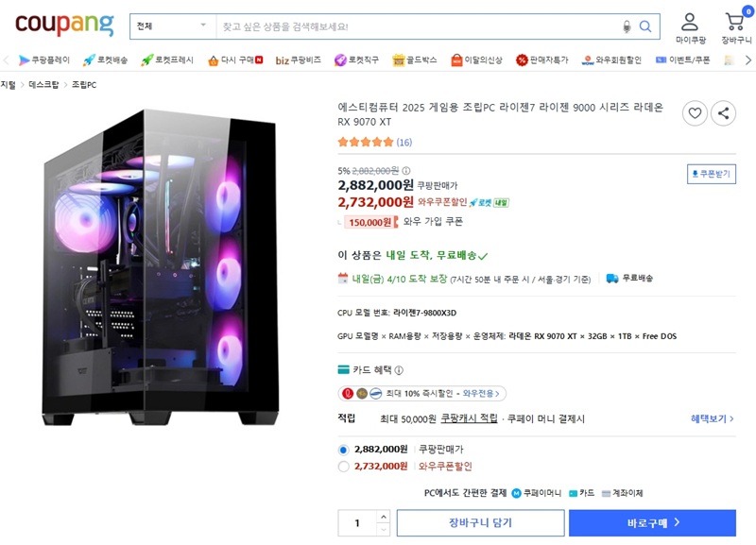Increase quantity with the up stepper arrow
Screen dimensions: 756x545
(x=384, y=517)
